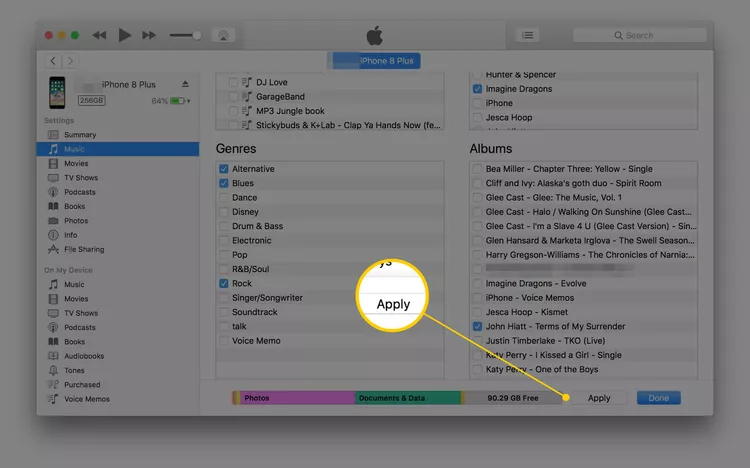Check the MP3 Jungle book playlist

coord(233,111)
